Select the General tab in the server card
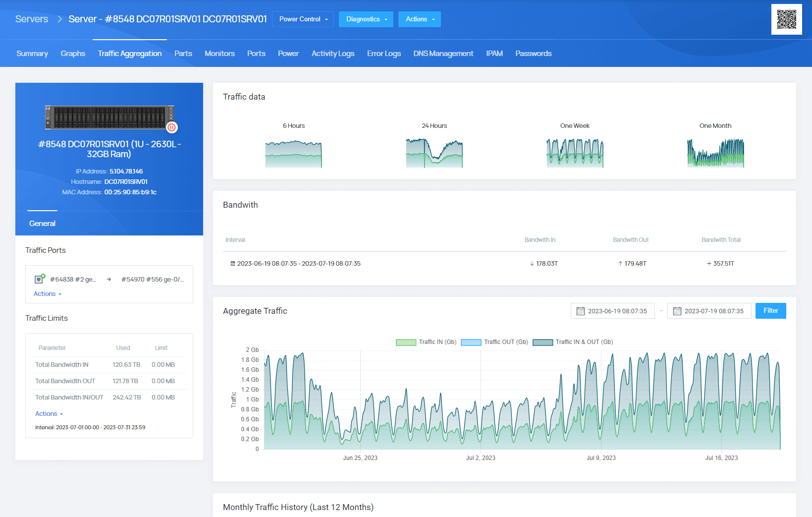 click(x=42, y=224)
